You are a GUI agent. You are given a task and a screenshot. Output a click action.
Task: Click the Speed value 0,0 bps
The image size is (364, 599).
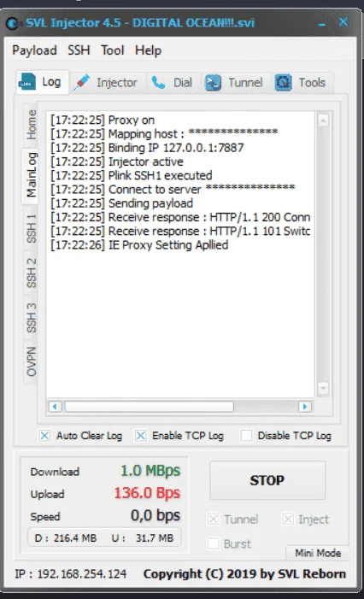(155, 515)
